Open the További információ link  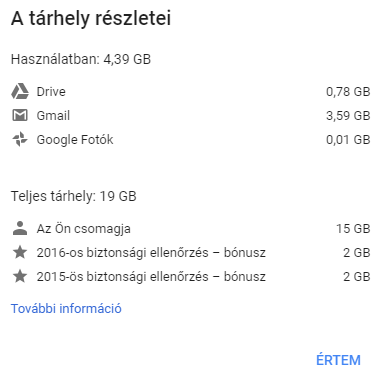tap(66, 308)
